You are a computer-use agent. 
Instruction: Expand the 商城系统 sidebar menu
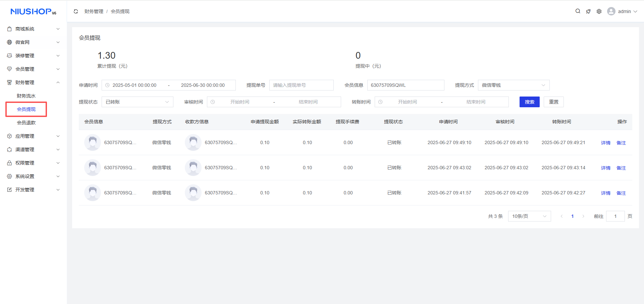point(34,29)
